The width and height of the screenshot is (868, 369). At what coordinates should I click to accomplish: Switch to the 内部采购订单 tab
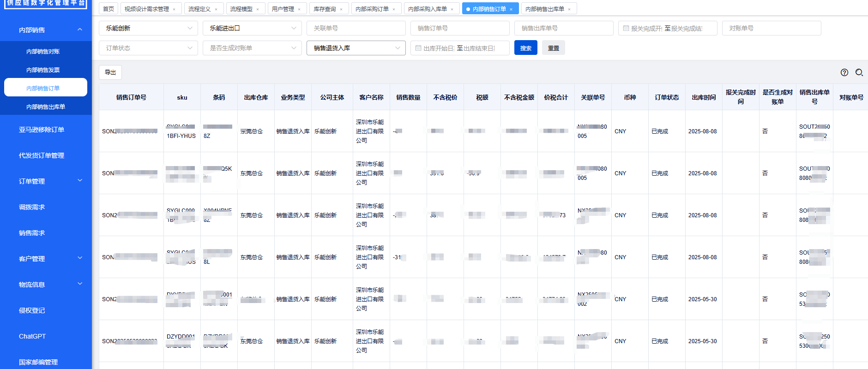click(x=372, y=9)
